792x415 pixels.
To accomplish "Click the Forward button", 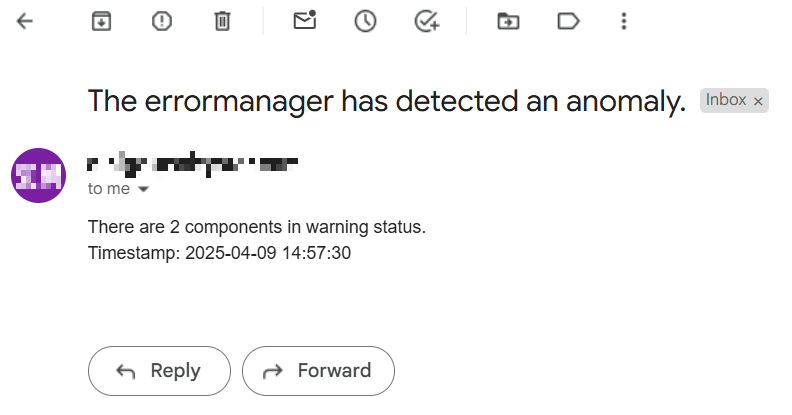I will point(318,371).
